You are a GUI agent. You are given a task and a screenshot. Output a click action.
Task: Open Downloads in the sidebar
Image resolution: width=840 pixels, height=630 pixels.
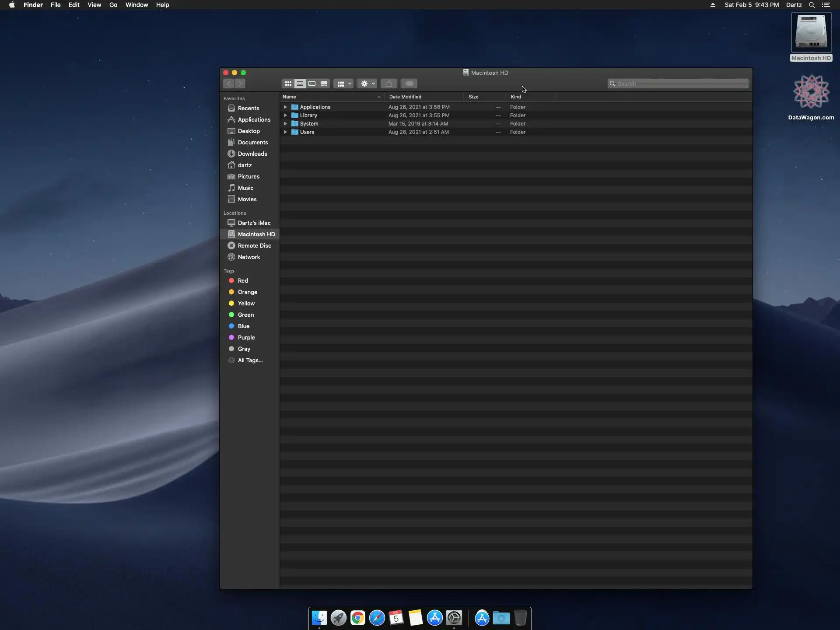(252, 154)
